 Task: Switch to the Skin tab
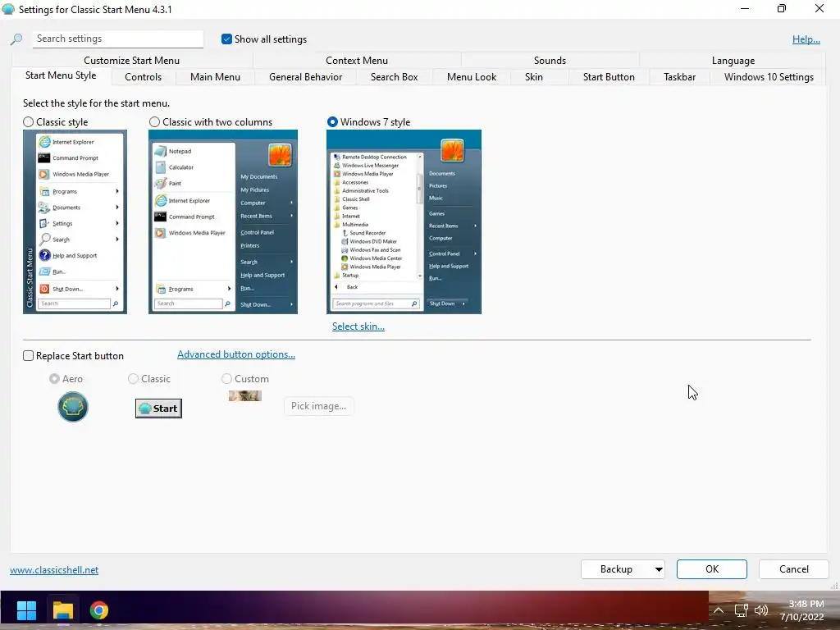(533, 77)
